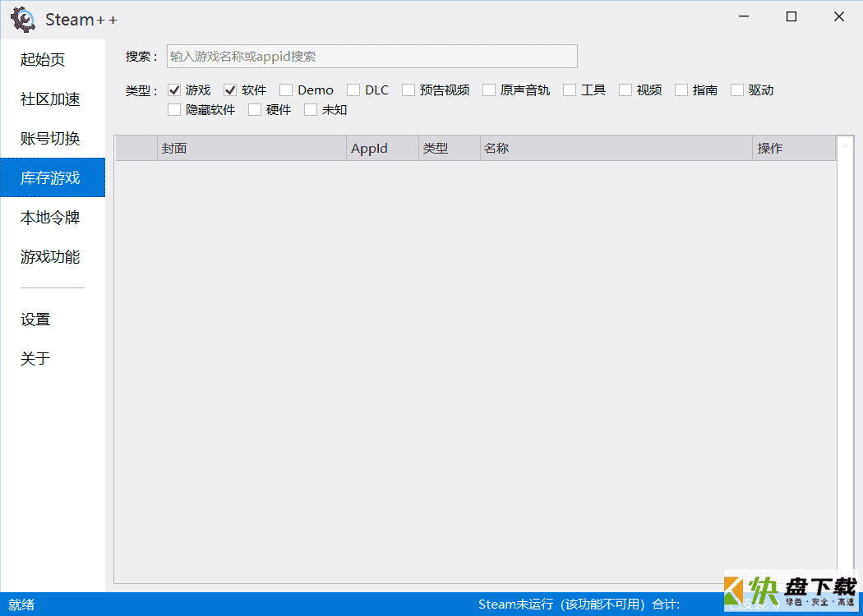The width and height of the screenshot is (863, 616).
Task: Click the 封面 cover column header
Action: pyautogui.click(x=252, y=149)
